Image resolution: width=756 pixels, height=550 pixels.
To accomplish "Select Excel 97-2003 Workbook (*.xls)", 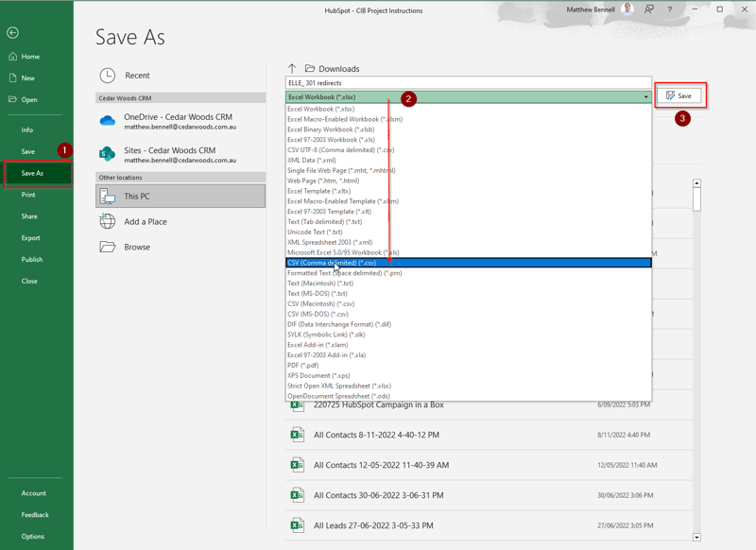I will 468,140.
